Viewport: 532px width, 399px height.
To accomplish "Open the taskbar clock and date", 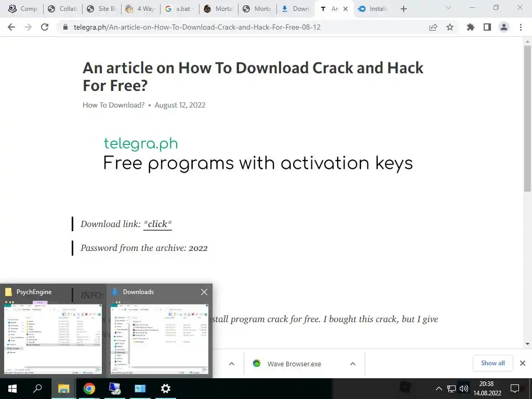I will tap(487, 389).
